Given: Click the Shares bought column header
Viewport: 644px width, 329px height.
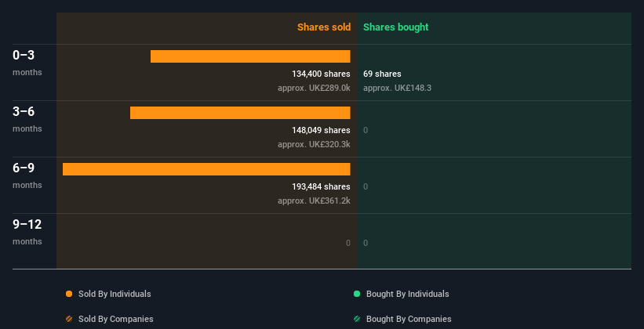Looking at the screenshot, I should [395, 27].
